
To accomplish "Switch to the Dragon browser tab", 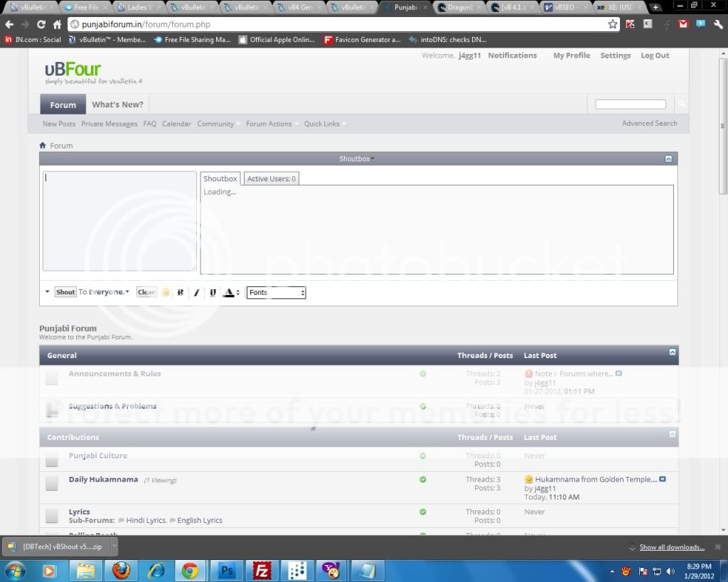I will (459, 7).
